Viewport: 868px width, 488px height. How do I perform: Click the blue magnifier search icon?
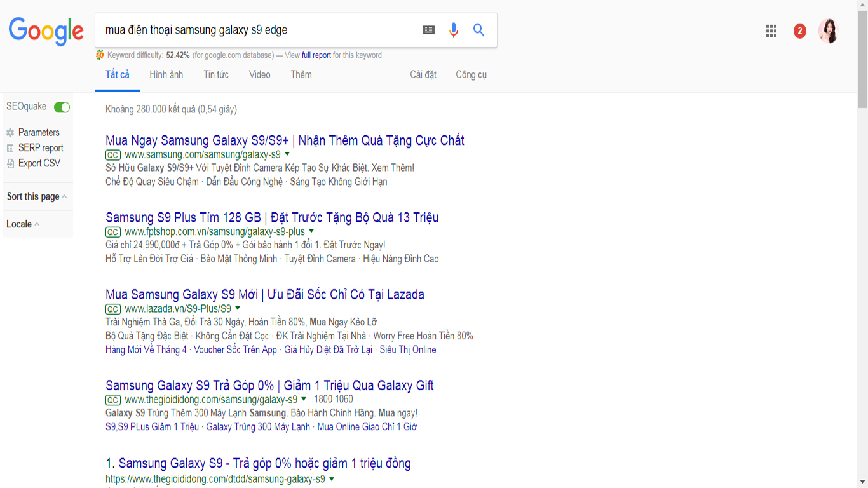479,30
